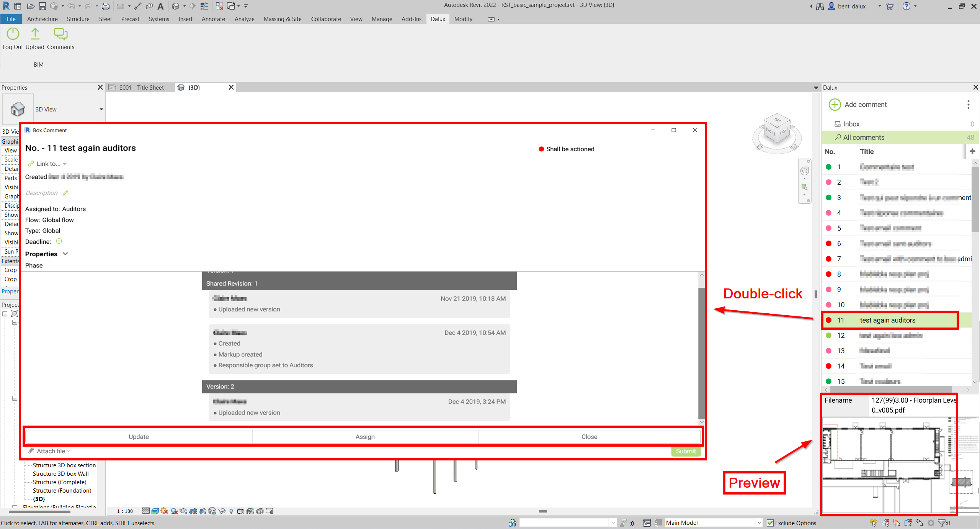This screenshot has width=980, height=529.
Task: Click the Deadline add plus icon
Action: tap(59, 241)
